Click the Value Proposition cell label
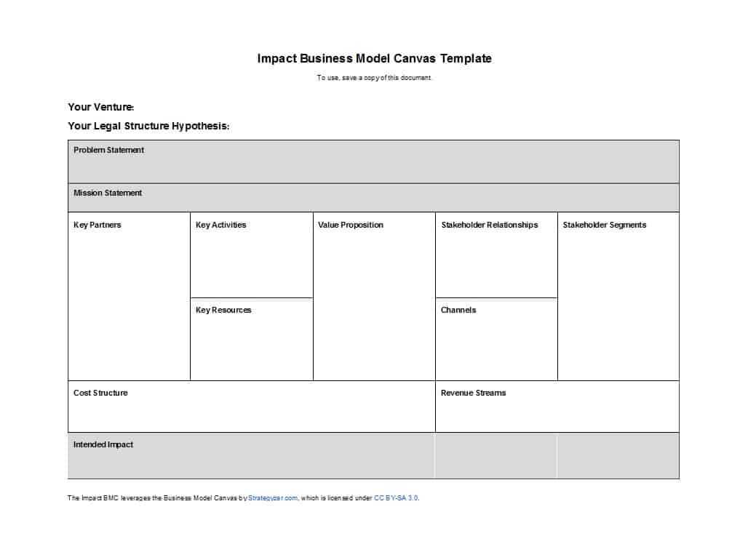This screenshot has height=552, width=756. (x=351, y=225)
